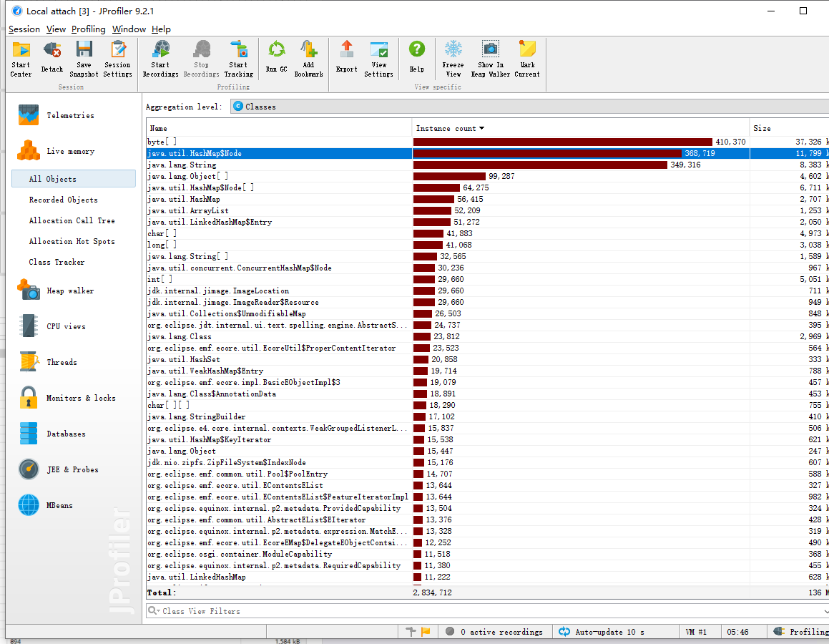The height and width of the screenshot is (644, 829).
Task: Open Aggregation level Classes dropdown
Action: pos(530,107)
